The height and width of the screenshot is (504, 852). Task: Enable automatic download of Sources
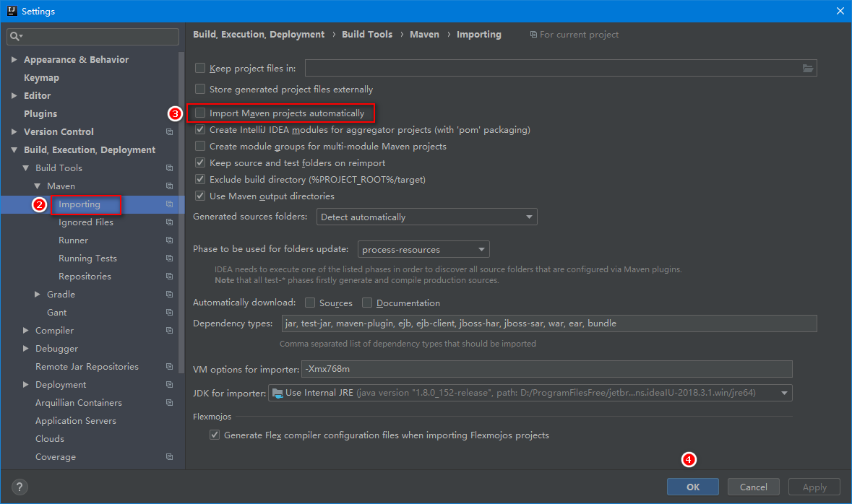coord(310,303)
